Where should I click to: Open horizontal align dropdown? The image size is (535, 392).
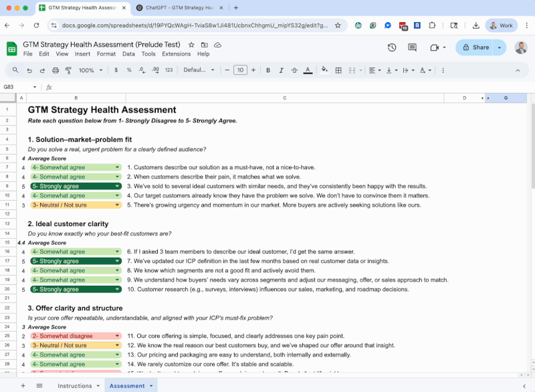click(374, 70)
